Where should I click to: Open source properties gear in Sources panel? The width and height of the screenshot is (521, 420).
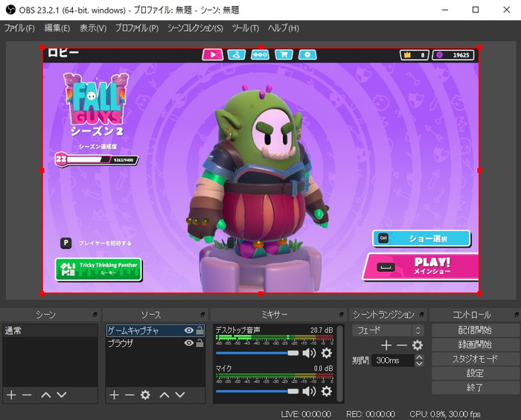pyautogui.click(x=145, y=395)
